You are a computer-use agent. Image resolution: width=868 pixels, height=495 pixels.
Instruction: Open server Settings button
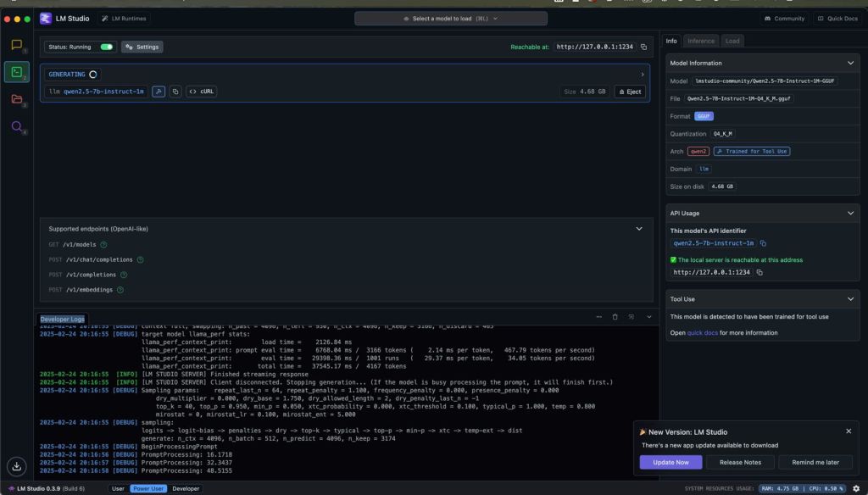click(142, 47)
